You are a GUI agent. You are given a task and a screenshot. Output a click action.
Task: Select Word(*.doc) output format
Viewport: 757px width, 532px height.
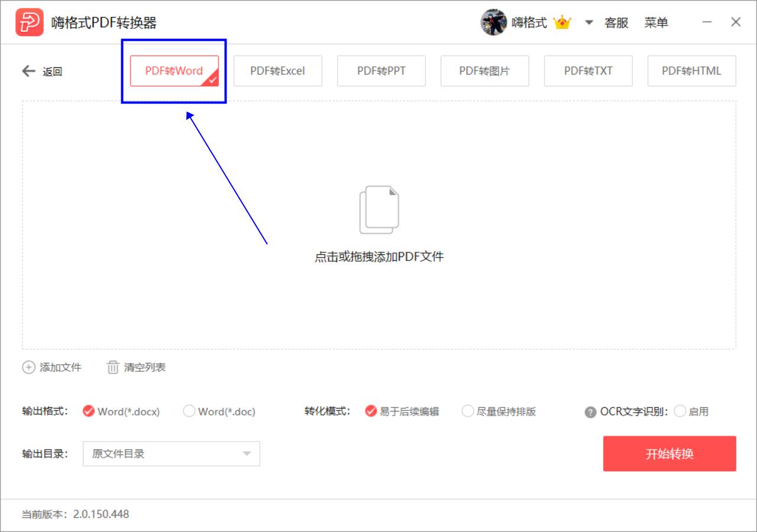point(219,411)
